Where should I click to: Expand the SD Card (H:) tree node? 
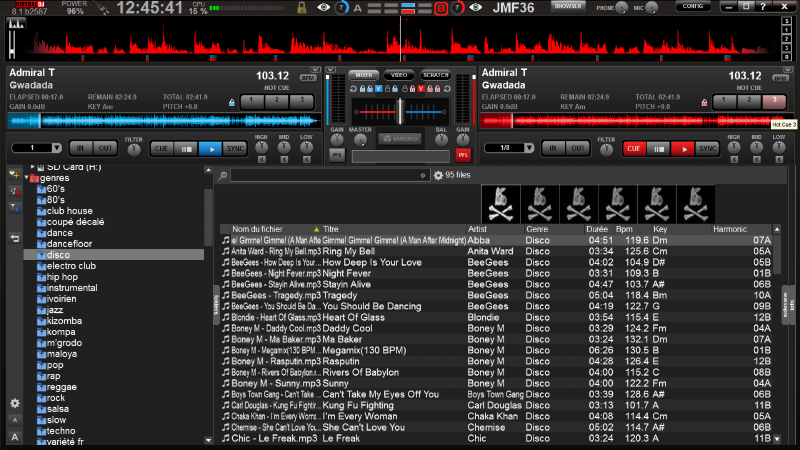tap(31, 166)
